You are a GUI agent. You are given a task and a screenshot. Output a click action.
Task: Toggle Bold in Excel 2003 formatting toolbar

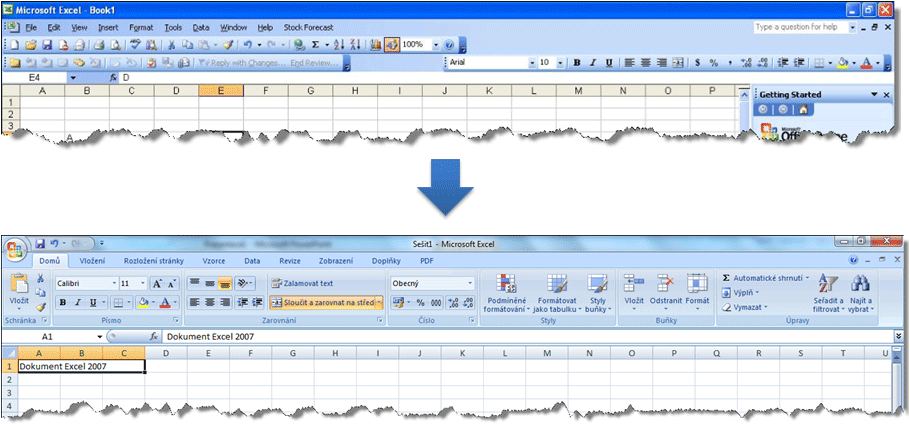[x=577, y=62]
